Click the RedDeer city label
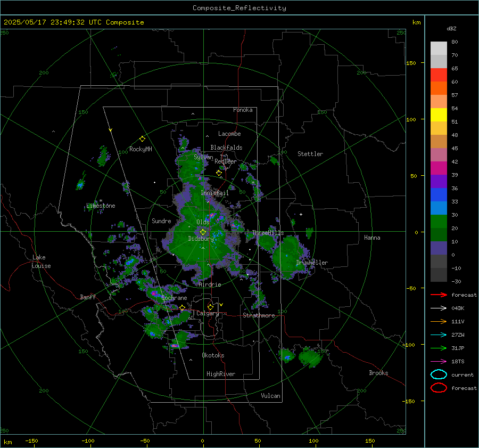Screen dimensions: 479x448 [226, 161]
